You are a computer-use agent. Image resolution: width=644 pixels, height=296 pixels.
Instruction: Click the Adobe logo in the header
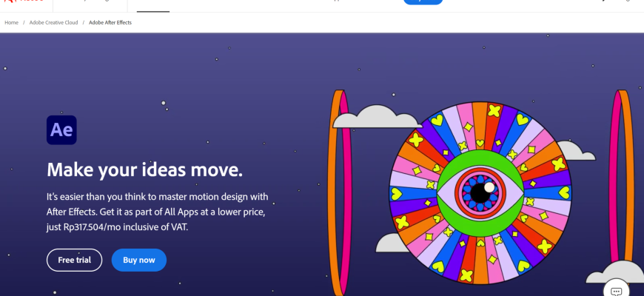point(24,1)
